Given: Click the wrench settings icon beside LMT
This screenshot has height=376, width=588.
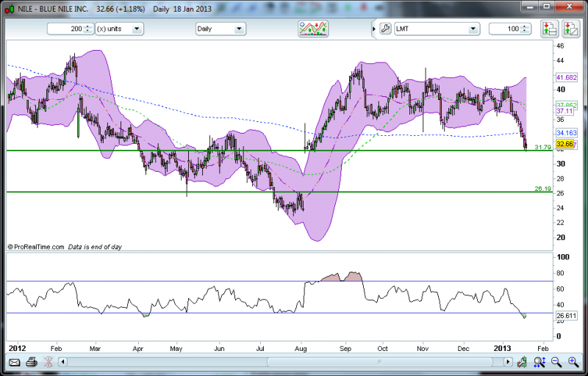Looking at the screenshot, I should (385, 29).
